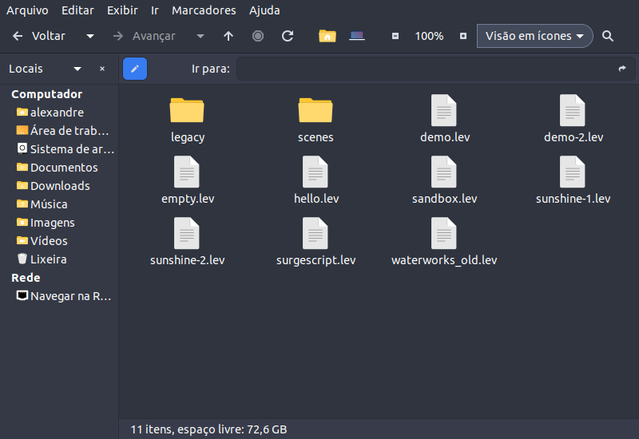This screenshot has width=639, height=439.
Task: Go up to the parent folder
Action: [x=229, y=36]
